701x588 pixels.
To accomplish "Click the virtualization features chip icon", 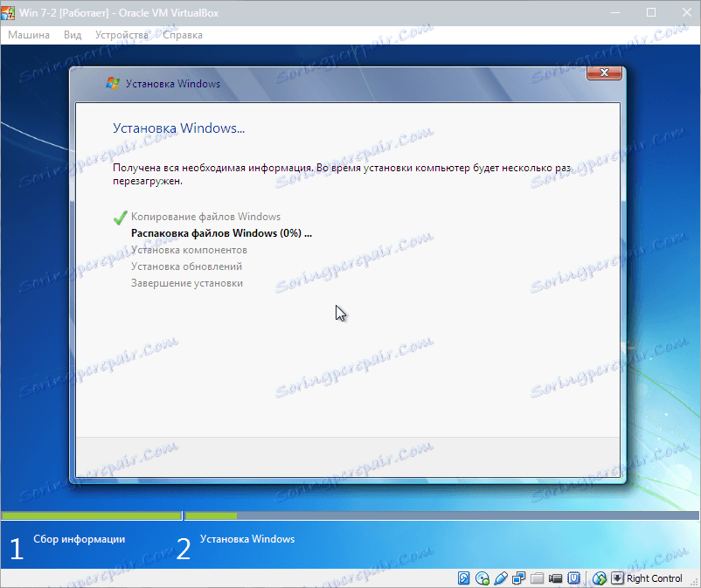I will [574, 578].
